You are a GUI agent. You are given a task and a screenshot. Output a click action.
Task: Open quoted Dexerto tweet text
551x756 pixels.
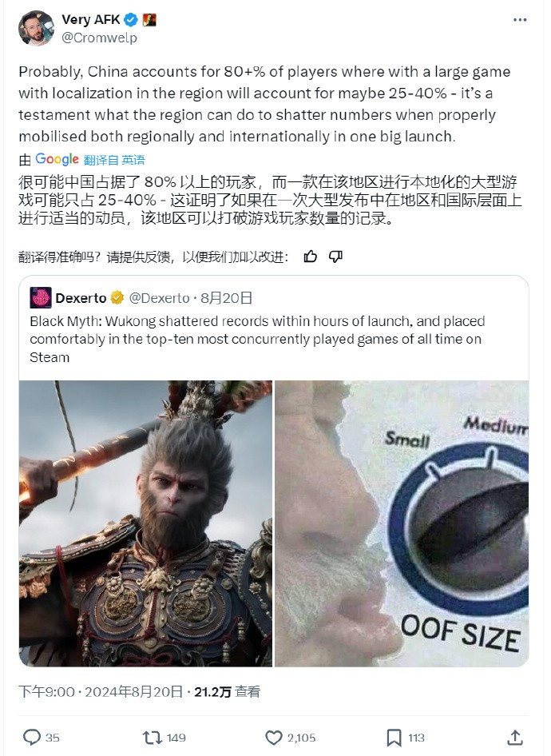(257, 339)
